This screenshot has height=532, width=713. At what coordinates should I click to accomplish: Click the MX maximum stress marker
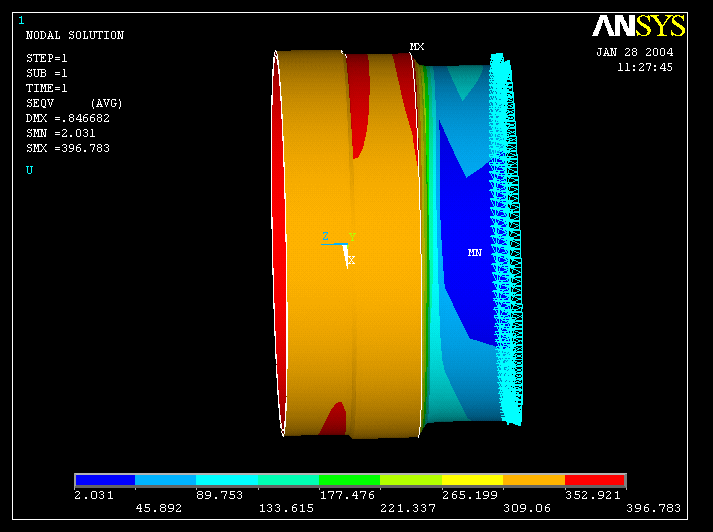pos(417,47)
